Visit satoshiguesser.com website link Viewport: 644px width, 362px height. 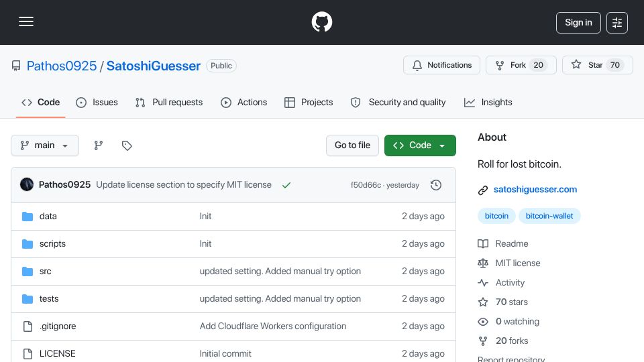tap(535, 190)
